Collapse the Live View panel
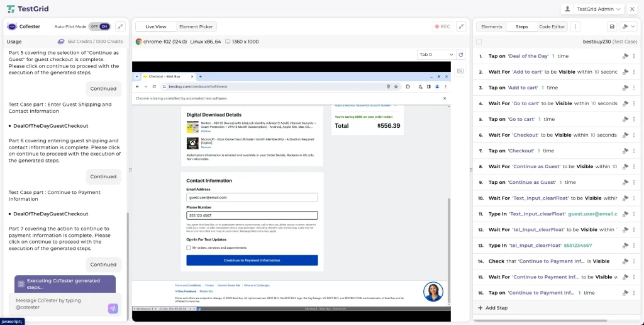The width and height of the screenshot is (644, 325). pyautogui.click(x=461, y=26)
